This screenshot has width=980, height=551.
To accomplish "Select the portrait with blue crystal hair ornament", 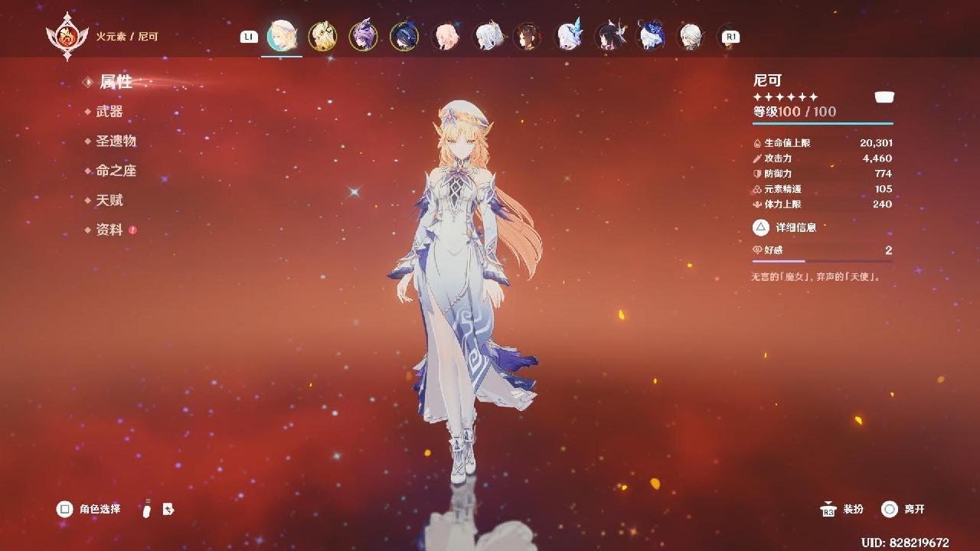I will point(569,36).
